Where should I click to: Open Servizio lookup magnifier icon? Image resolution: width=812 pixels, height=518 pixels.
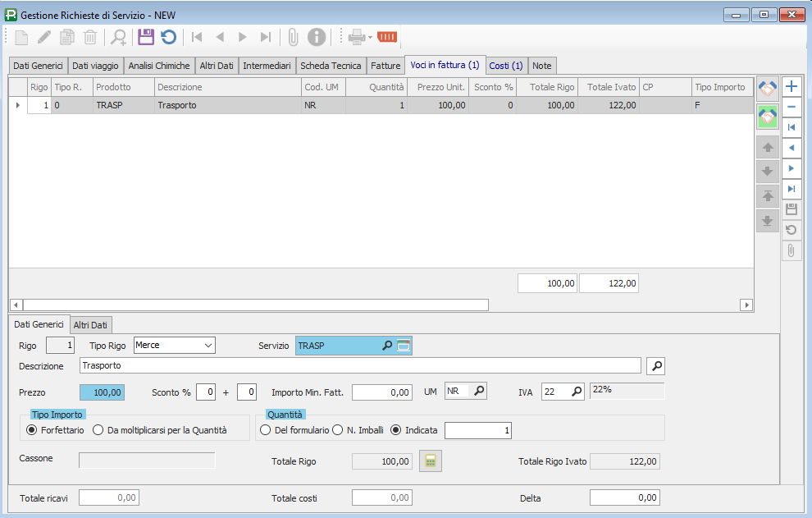point(387,346)
